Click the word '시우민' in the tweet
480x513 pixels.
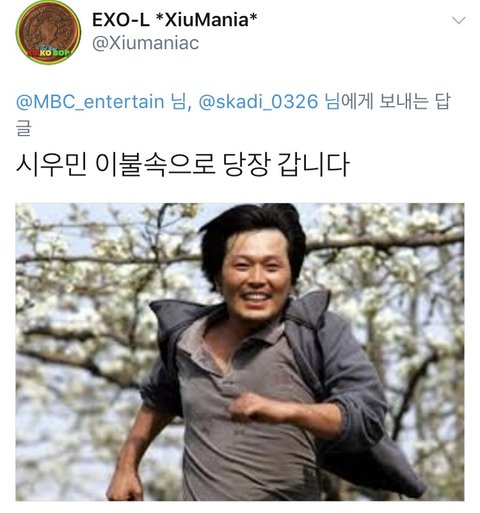point(51,164)
